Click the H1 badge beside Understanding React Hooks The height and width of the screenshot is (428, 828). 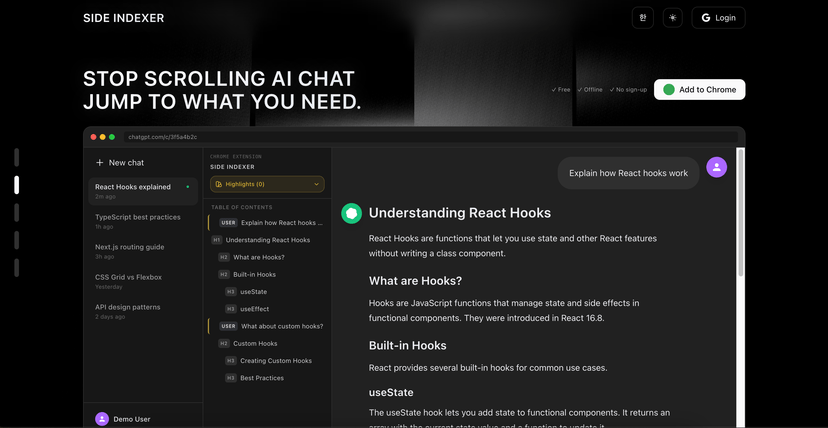click(x=217, y=240)
